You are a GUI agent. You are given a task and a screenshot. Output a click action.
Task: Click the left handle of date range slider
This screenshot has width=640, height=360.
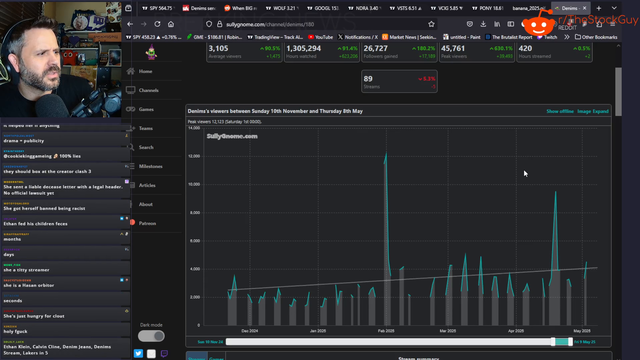553,342
